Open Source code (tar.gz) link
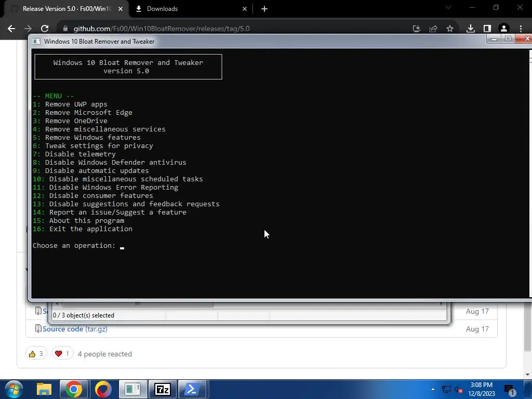Viewport: 532px width, 399px height. (x=75, y=329)
